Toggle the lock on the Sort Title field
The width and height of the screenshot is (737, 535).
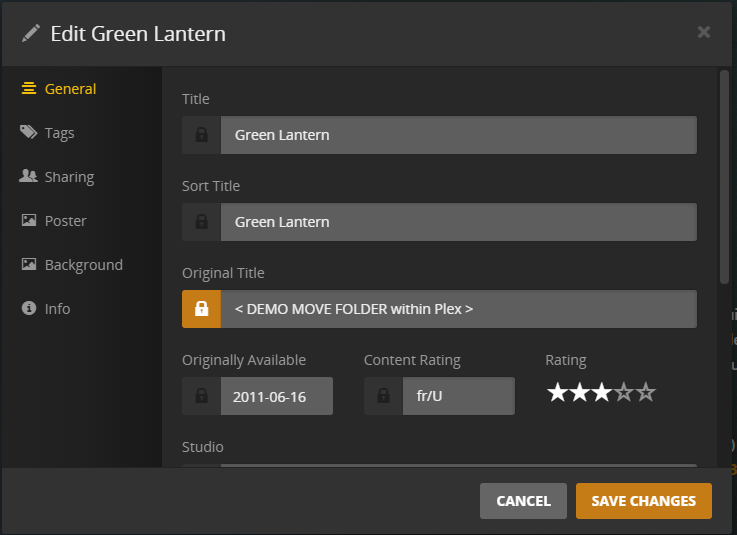(x=201, y=222)
